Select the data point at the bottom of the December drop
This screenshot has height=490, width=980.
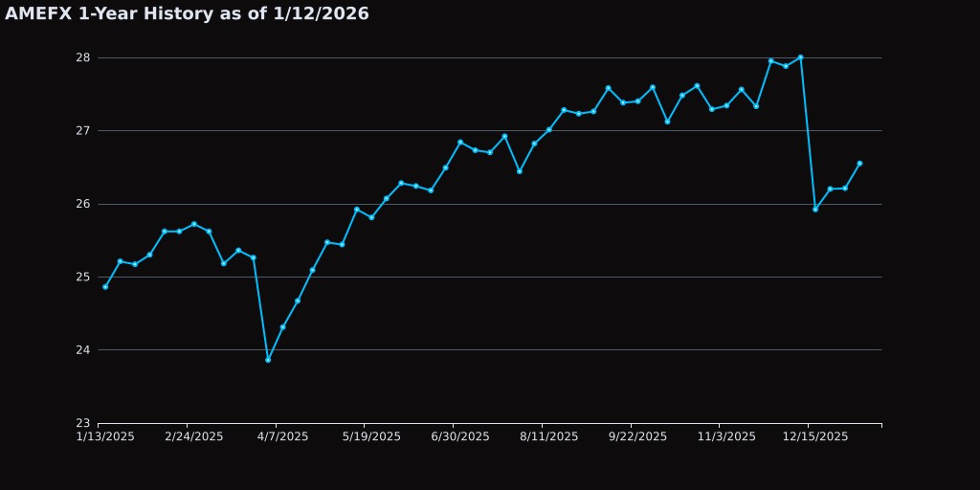click(x=815, y=209)
